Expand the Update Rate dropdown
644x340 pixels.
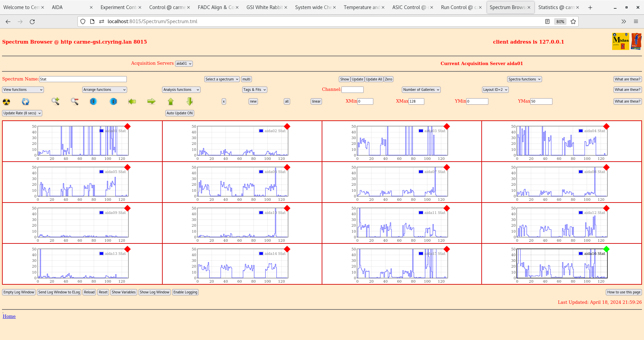coord(22,113)
